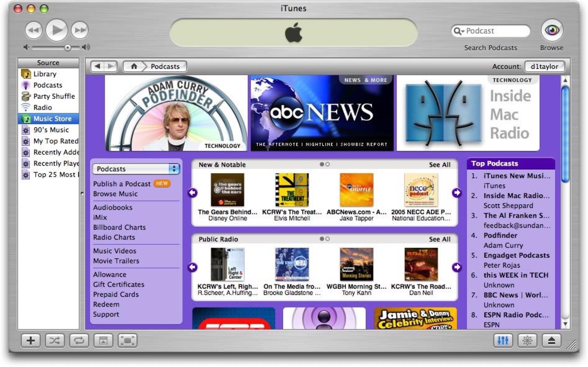Image resolution: width=588 pixels, height=367 pixels.
Task: Select Music Store in Source list
Action: [48, 119]
